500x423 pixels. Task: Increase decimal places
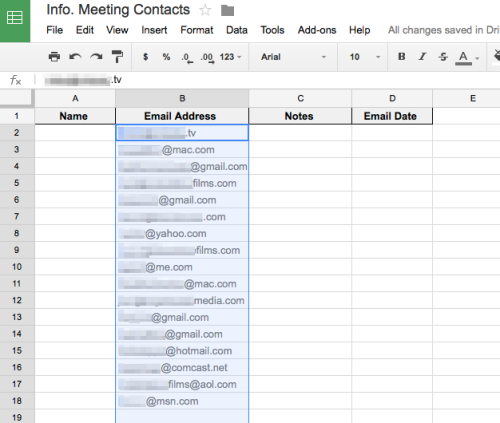tap(207, 57)
